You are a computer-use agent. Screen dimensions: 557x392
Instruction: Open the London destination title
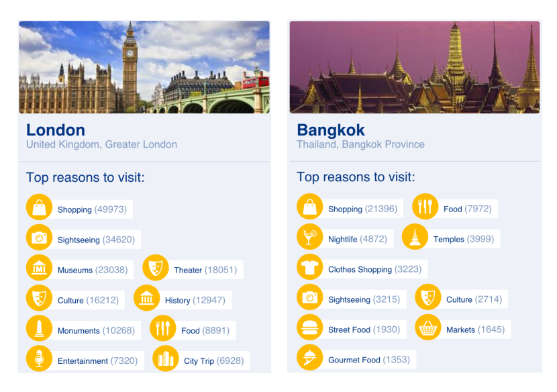56,130
